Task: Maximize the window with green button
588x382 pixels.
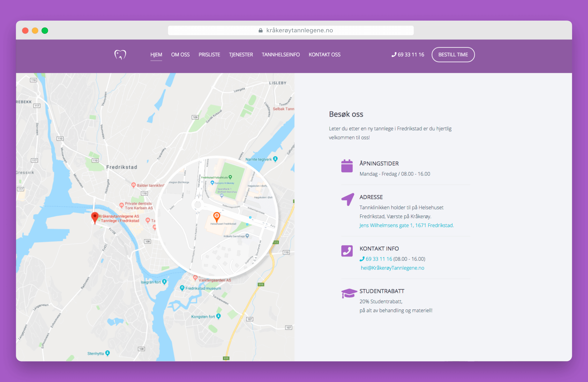Action: pos(45,31)
